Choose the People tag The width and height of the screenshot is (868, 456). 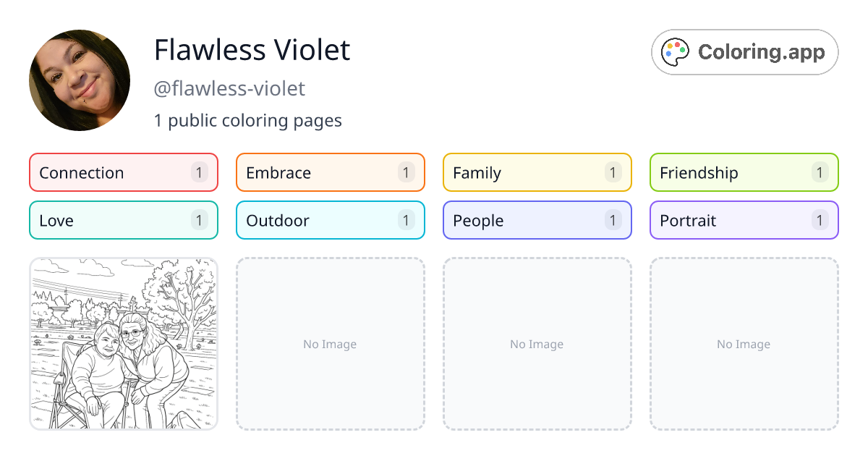[x=537, y=220]
